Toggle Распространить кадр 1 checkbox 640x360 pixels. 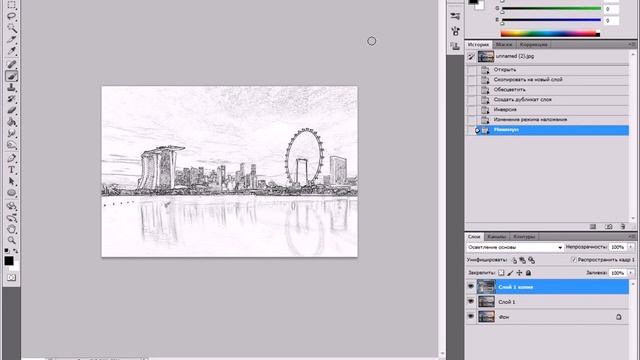click(573, 260)
